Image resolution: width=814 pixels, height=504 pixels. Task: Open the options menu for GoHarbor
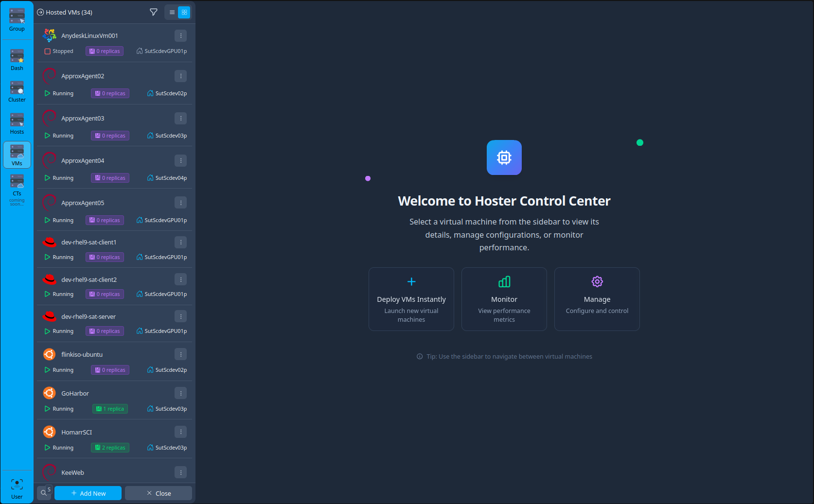click(x=180, y=393)
